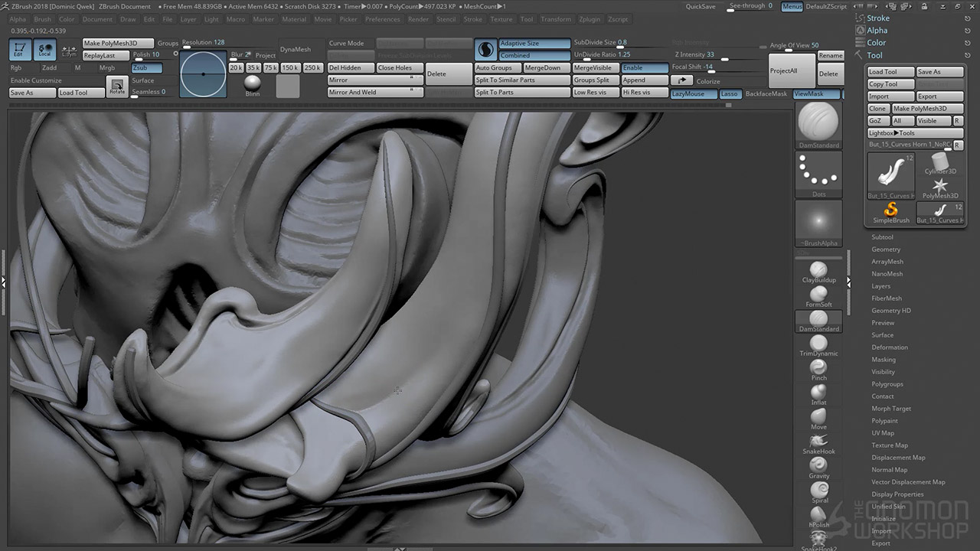Expand the Geometry section
The image size is (980, 551).
(x=886, y=249)
